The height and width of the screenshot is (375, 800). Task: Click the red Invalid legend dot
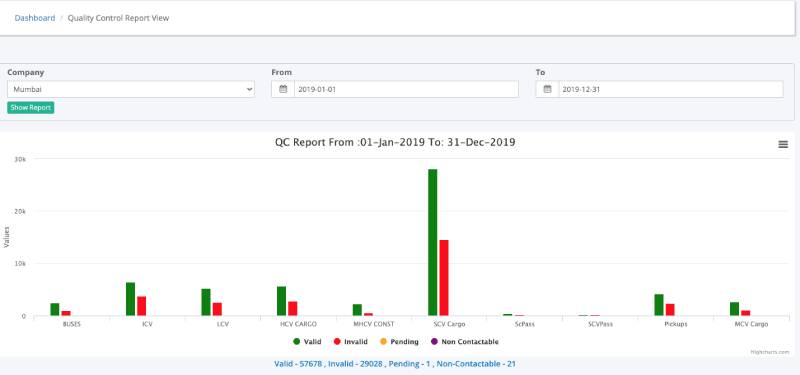click(x=337, y=342)
